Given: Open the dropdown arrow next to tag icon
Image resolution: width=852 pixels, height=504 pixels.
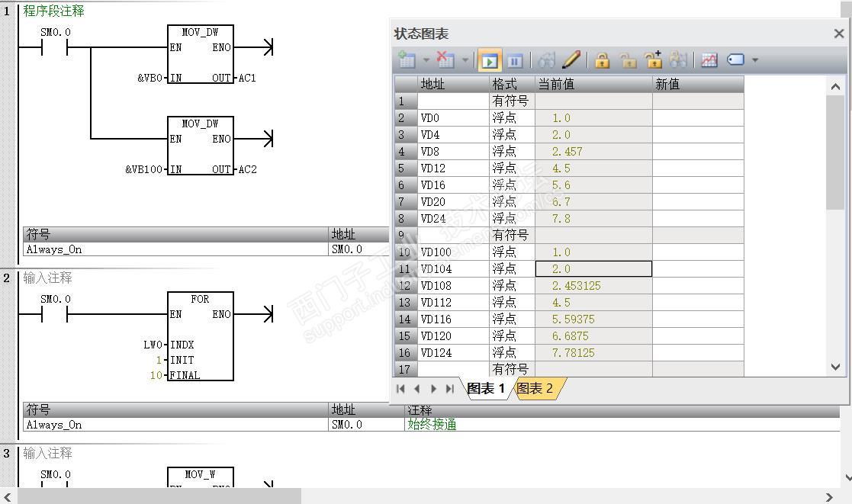Looking at the screenshot, I should coord(754,60).
